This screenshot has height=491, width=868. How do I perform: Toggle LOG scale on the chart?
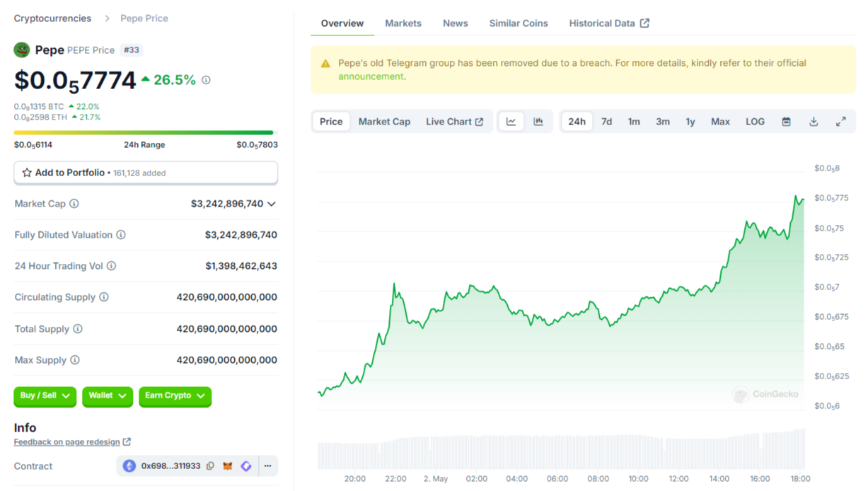click(x=754, y=121)
